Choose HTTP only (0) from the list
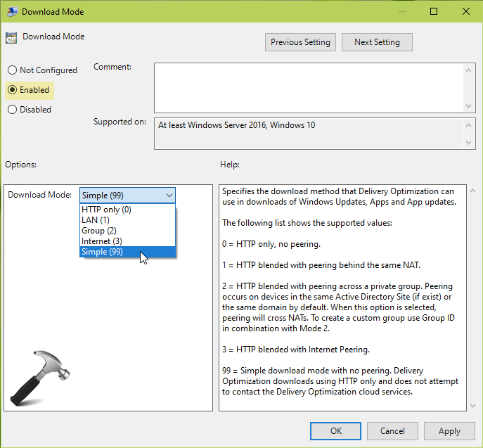The width and height of the screenshot is (483, 448). (x=106, y=210)
